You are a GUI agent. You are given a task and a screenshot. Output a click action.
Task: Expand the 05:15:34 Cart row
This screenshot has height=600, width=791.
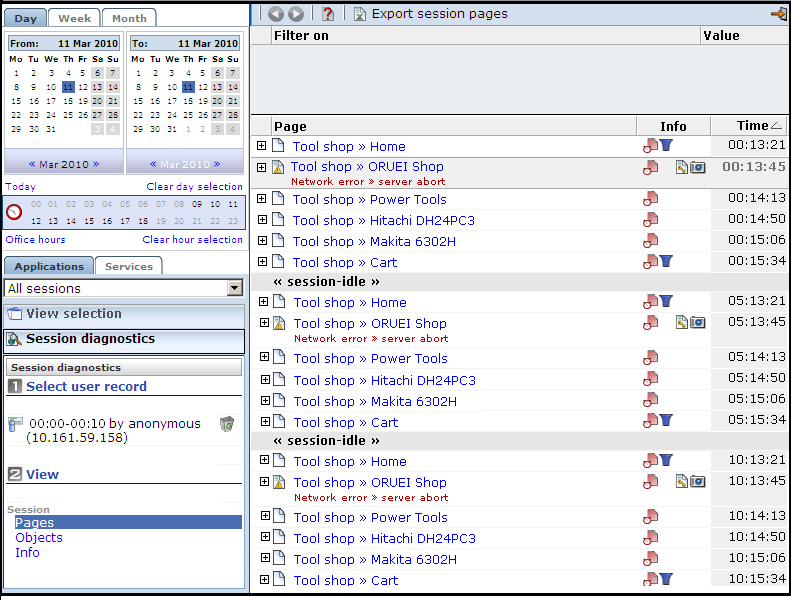(264, 421)
